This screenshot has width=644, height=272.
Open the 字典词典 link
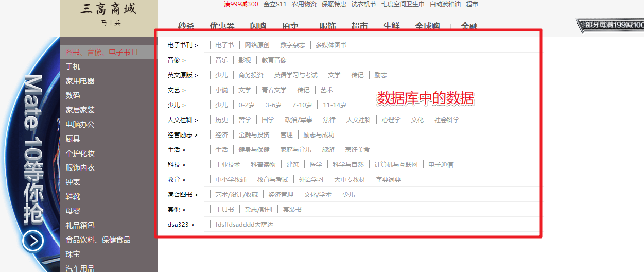pyautogui.click(x=388, y=180)
